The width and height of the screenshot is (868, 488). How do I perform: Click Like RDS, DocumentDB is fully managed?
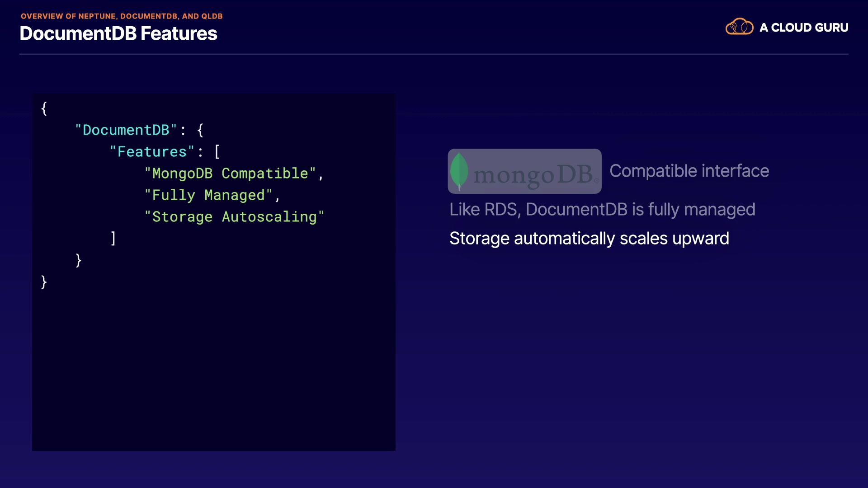coord(602,210)
